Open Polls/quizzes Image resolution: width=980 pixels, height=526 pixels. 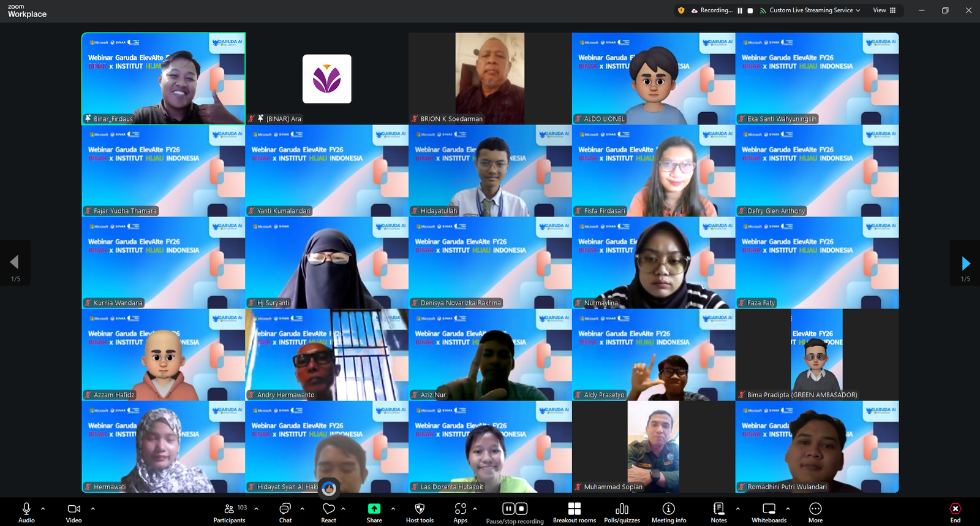point(622,513)
